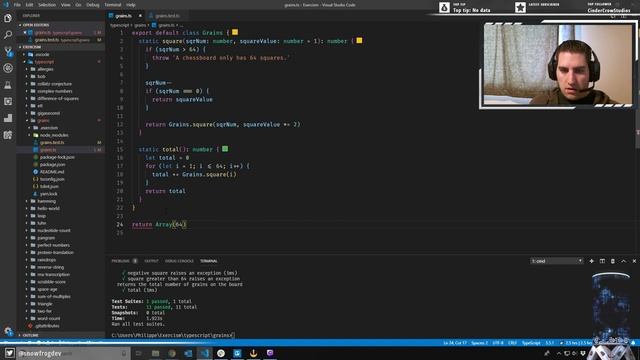Image resolution: width=640 pixels, height=360 pixels.
Task: Open the Test beaker view icon
Action: tap(8, 85)
